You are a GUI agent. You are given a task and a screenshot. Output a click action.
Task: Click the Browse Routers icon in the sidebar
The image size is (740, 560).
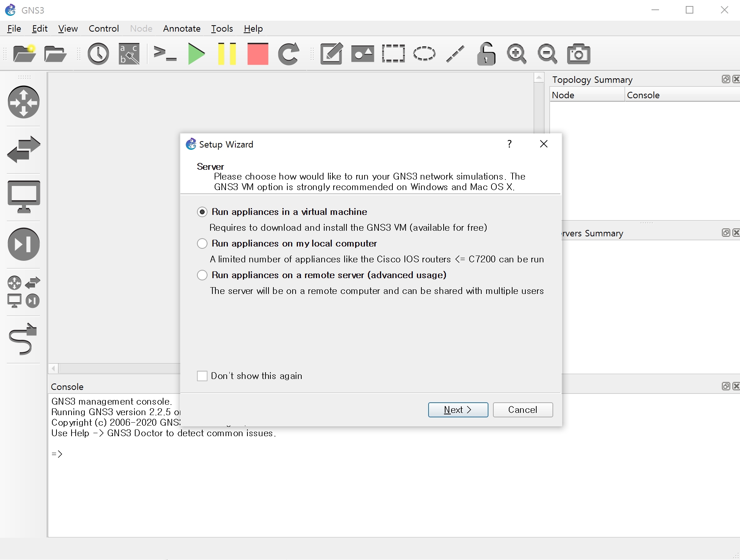tap(23, 102)
